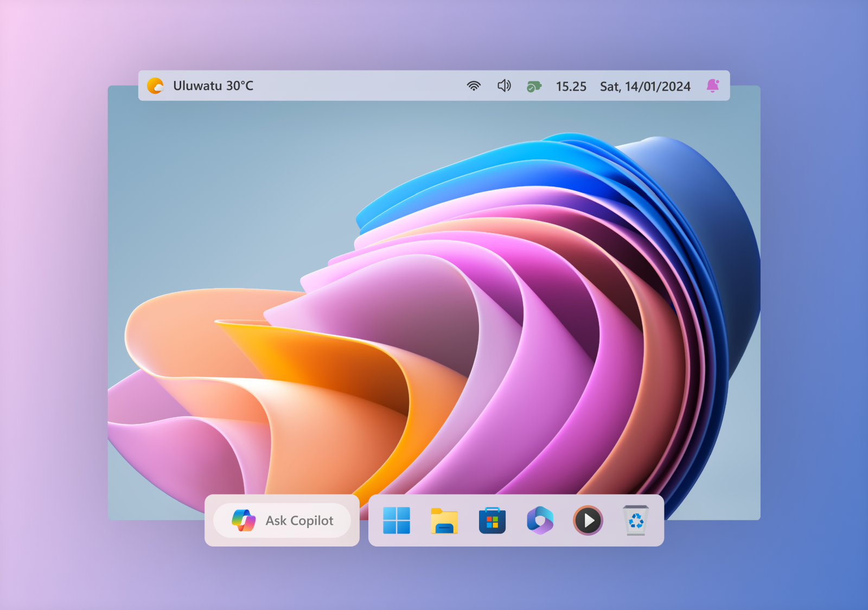Open calendar from Sat, 14/01/2024 date

(645, 86)
